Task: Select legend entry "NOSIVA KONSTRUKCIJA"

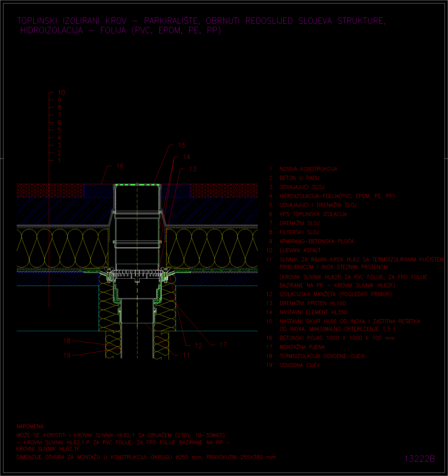Action: click(x=309, y=169)
